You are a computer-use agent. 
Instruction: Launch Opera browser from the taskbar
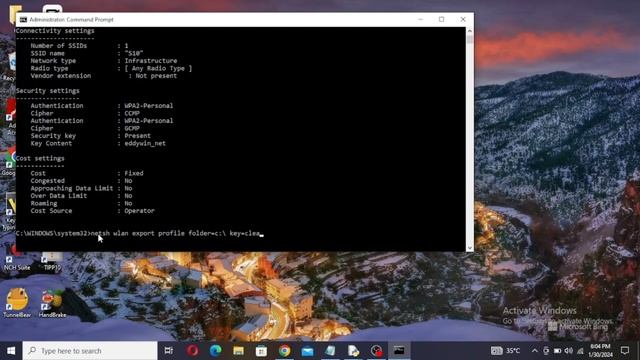(x=193, y=351)
